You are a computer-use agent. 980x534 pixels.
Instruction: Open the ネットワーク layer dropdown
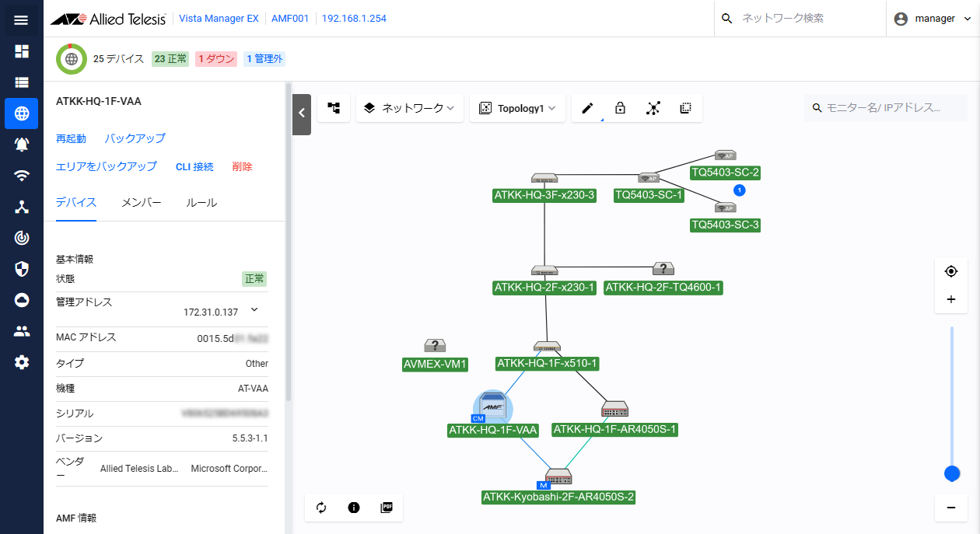click(x=410, y=109)
